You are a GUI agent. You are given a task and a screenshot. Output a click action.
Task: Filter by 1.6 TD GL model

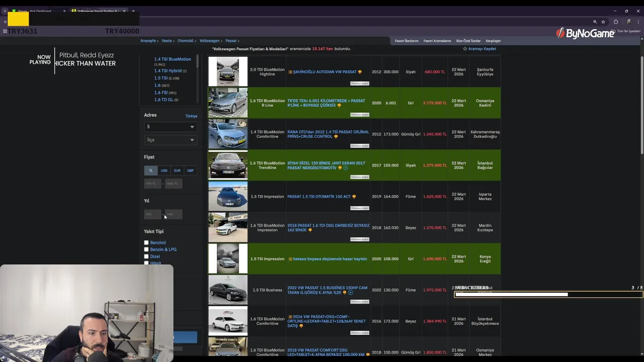pos(164,100)
